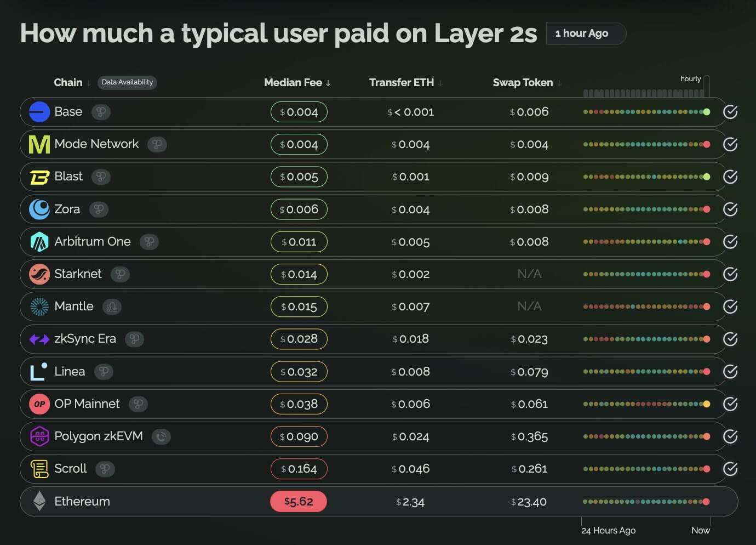756x545 pixels.
Task: Click the Starknet logo icon
Action: 39,274
